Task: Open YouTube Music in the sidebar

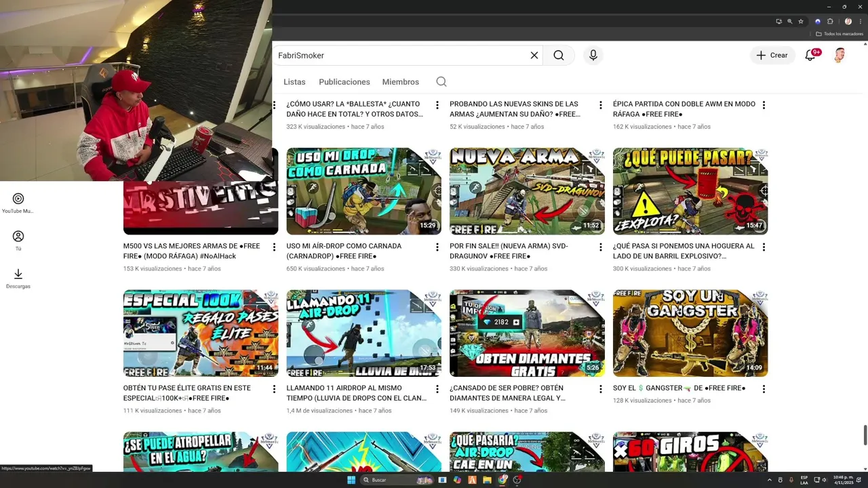Action: 18,203
